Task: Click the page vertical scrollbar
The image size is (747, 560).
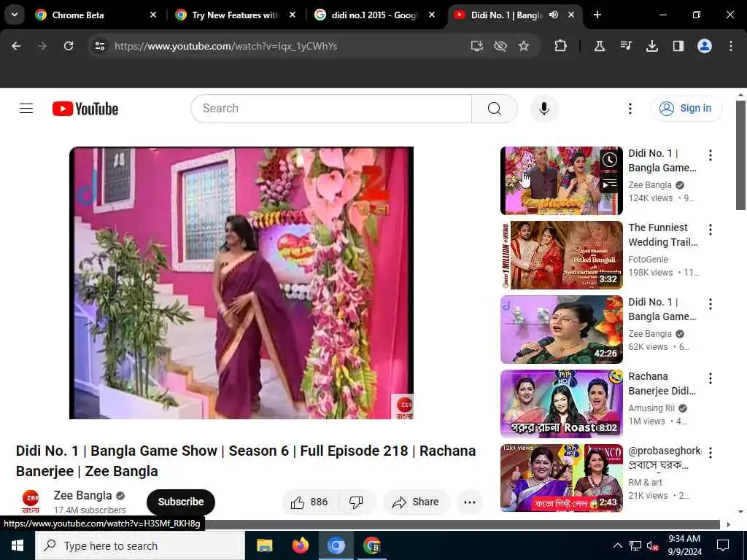Action: click(x=740, y=155)
